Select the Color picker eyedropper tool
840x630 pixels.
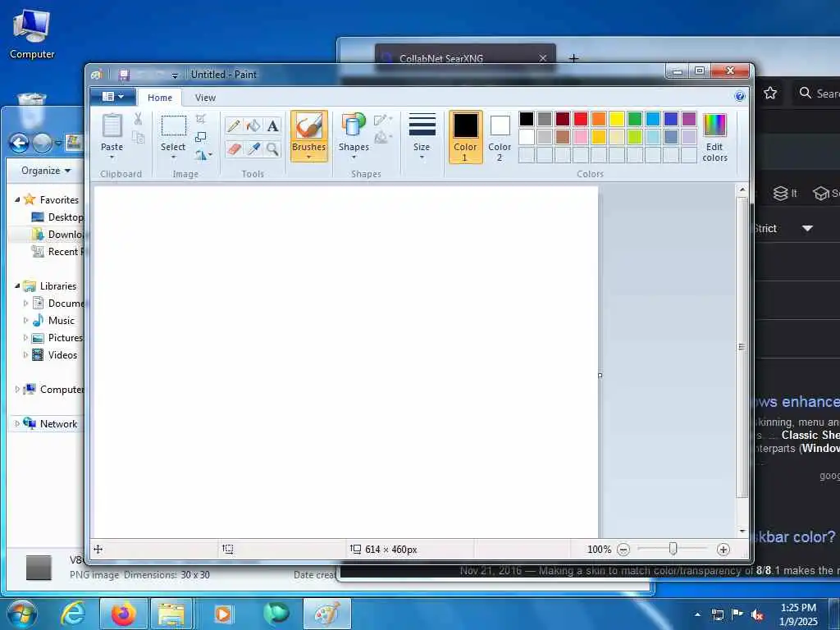[x=253, y=148]
